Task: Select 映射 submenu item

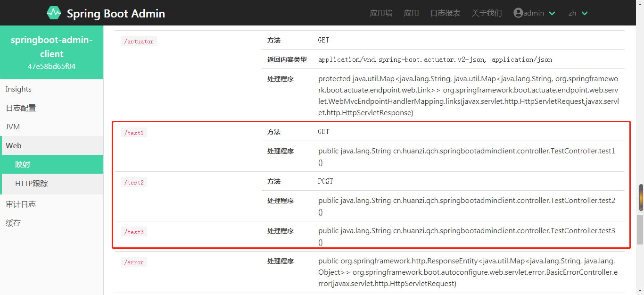Action: [x=51, y=165]
